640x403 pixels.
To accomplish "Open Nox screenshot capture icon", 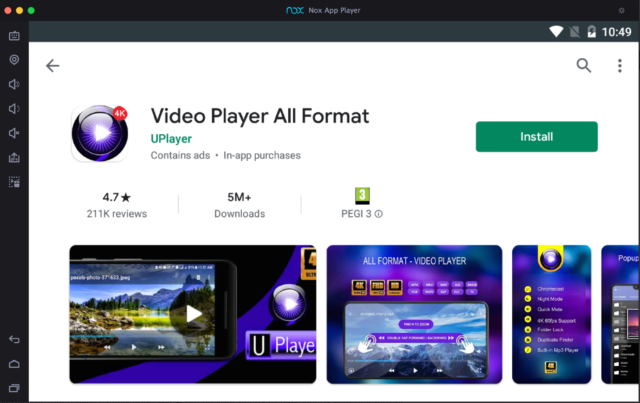I will click(x=14, y=182).
